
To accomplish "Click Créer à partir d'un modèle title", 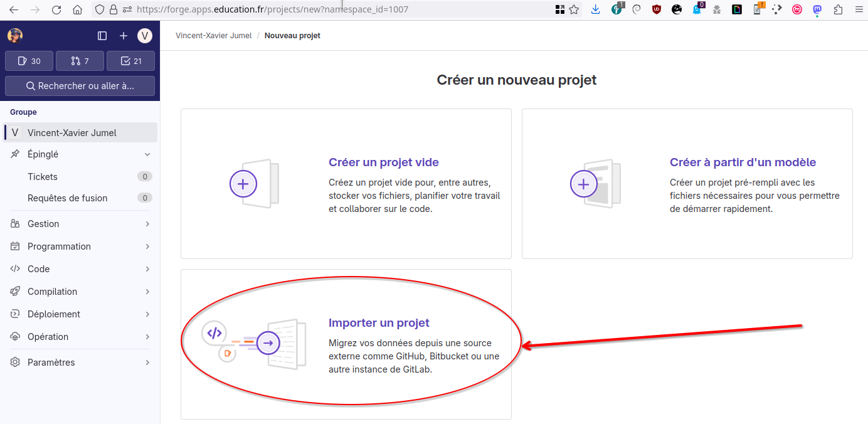I will pyautogui.click(x=743, y=162).
